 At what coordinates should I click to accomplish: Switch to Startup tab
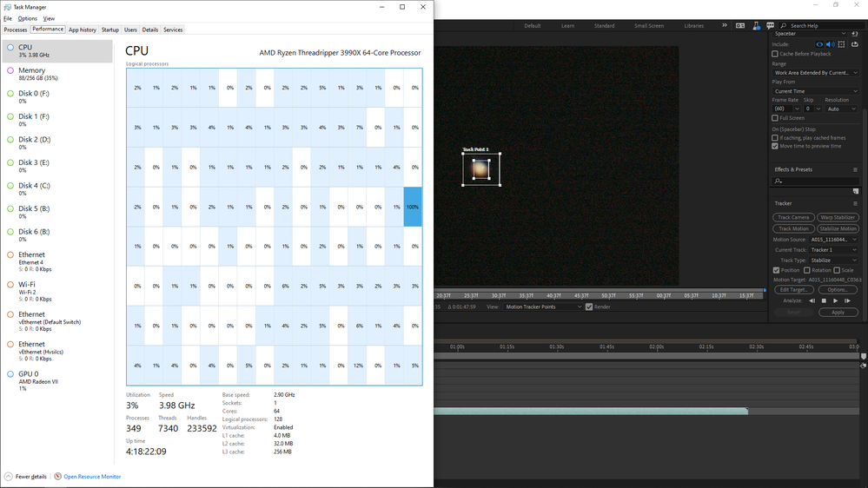(x=110, y=30)
